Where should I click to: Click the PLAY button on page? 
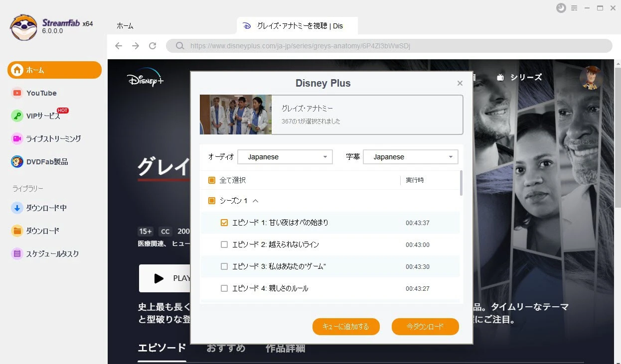pos(165,278)
